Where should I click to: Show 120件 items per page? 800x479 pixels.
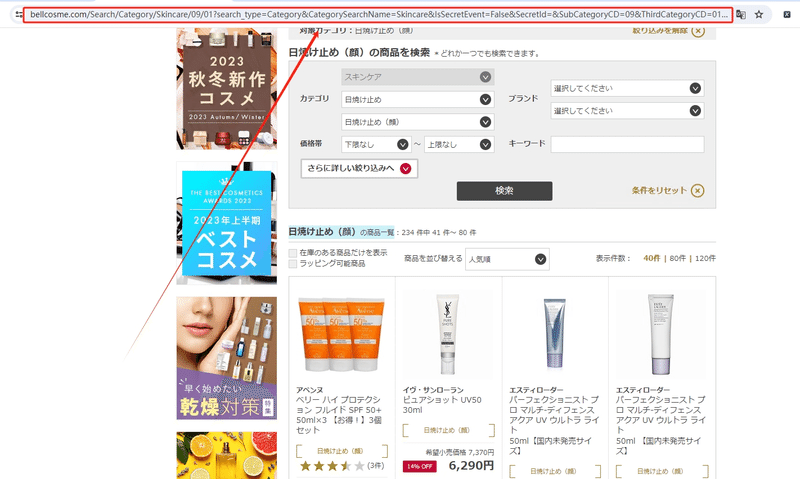[x=705, y=259]
